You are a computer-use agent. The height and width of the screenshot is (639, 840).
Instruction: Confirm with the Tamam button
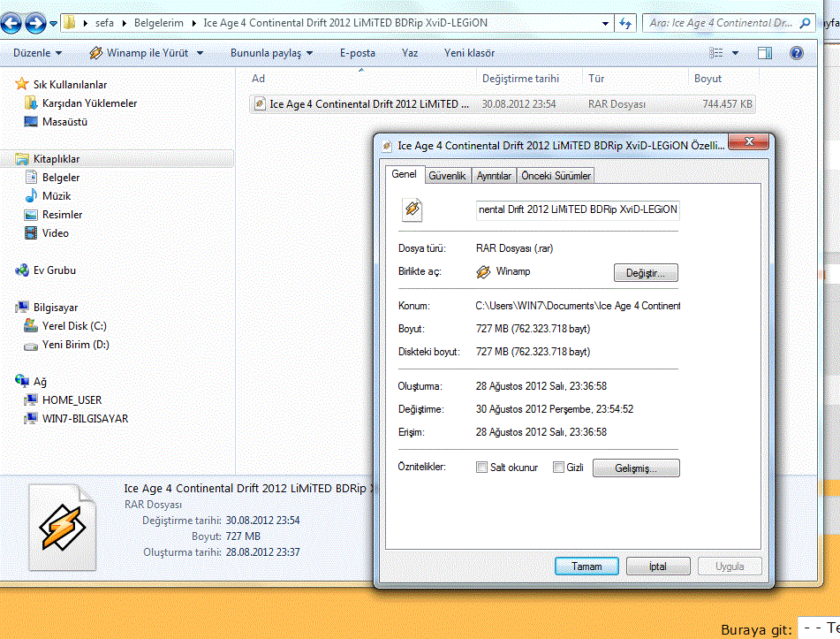pyautogui.click(x=586, y=567)
